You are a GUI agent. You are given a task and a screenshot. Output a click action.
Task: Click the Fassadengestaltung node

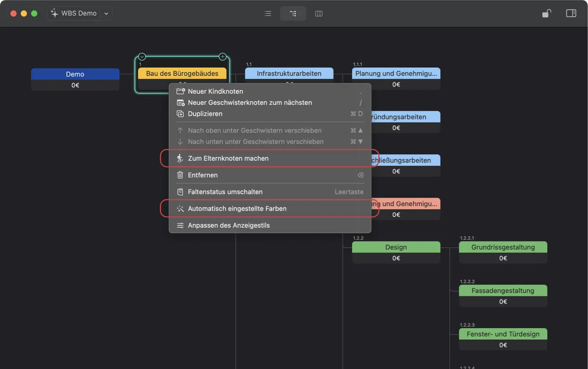tap(503, 291)
